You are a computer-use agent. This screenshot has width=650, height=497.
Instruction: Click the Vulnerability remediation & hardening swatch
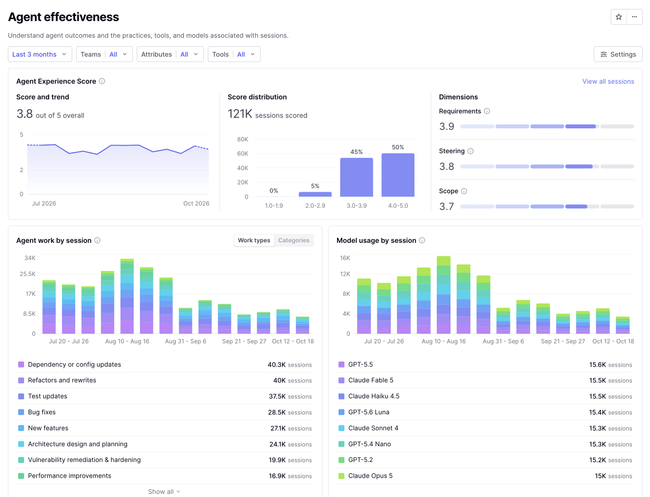(21, 460)
